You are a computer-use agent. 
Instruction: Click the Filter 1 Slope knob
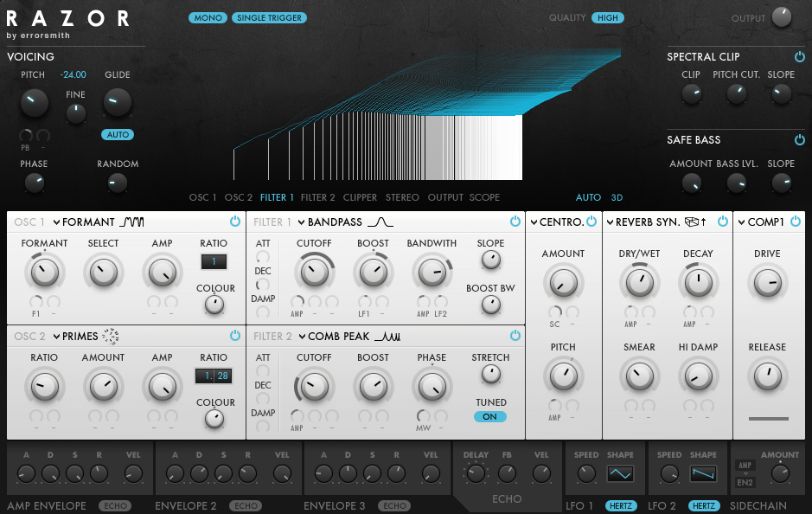tap(490, 260)
